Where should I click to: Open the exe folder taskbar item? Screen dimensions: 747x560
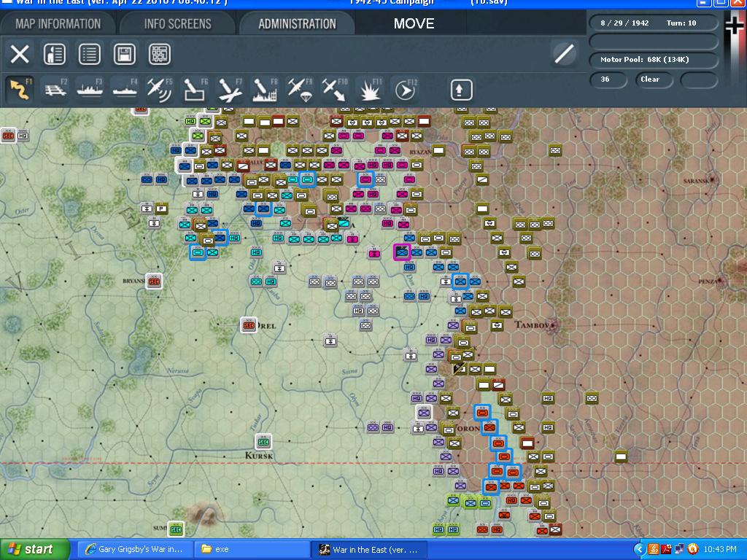(252, 550)
